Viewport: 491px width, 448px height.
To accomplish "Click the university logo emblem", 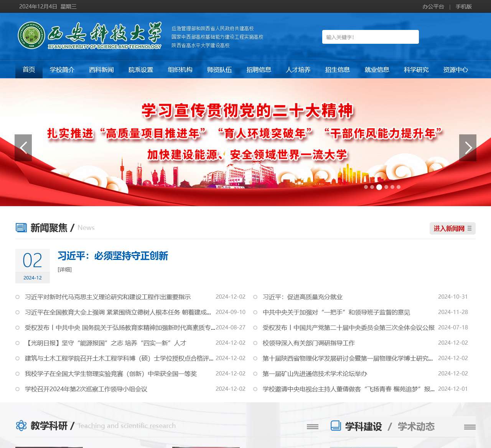I will click(x=31, y=35).
